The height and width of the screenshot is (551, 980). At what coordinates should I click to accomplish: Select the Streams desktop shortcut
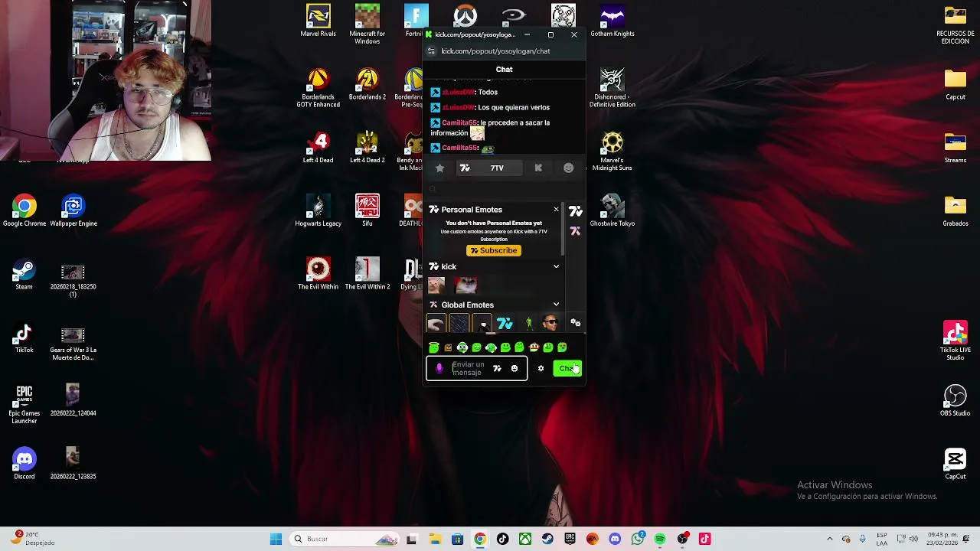pos(955,148)
